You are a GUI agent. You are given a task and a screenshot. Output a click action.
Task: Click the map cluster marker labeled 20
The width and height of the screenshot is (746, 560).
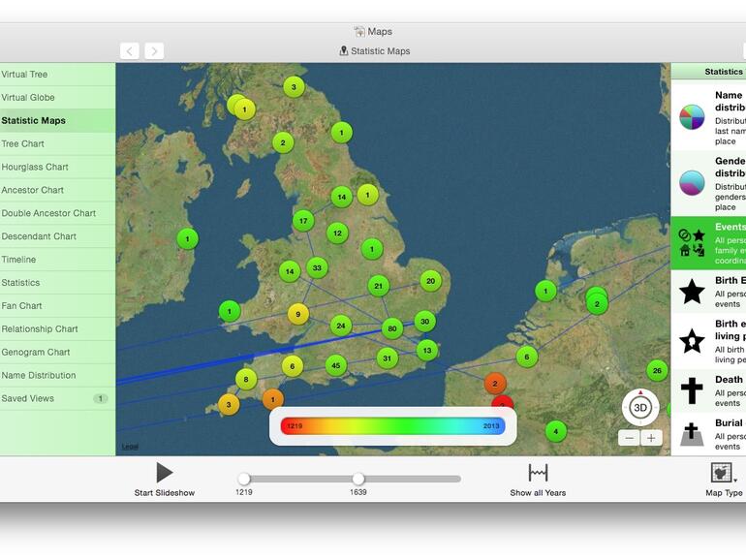click(430, 281)
